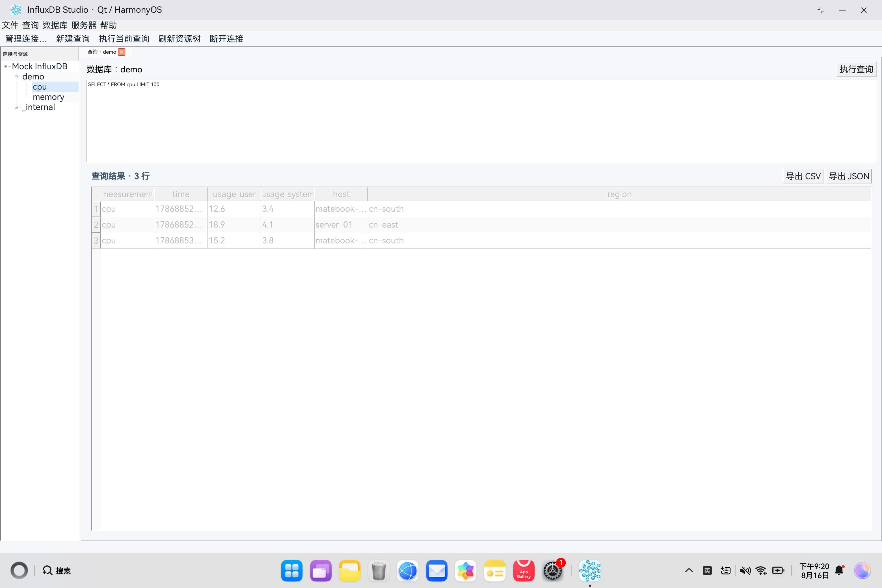This screenshot has height=588, width=882.
Task: Expand the _internal database node
Action: (x=16, y=107)
